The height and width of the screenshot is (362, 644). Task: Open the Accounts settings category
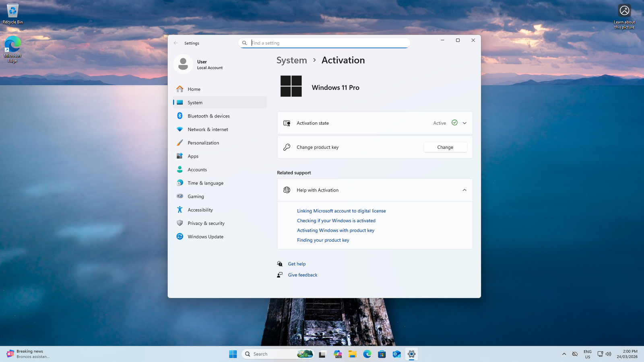point(197,170)
